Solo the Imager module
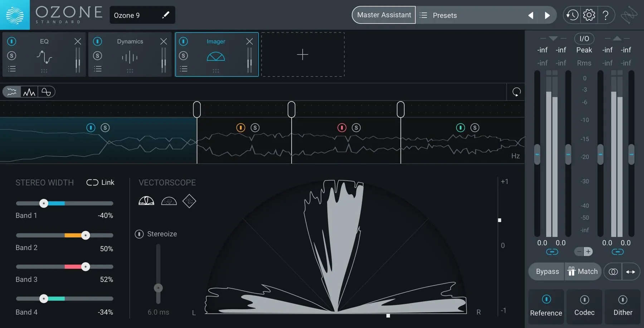Viewport: 644px width, 328px height. [184, 56]
